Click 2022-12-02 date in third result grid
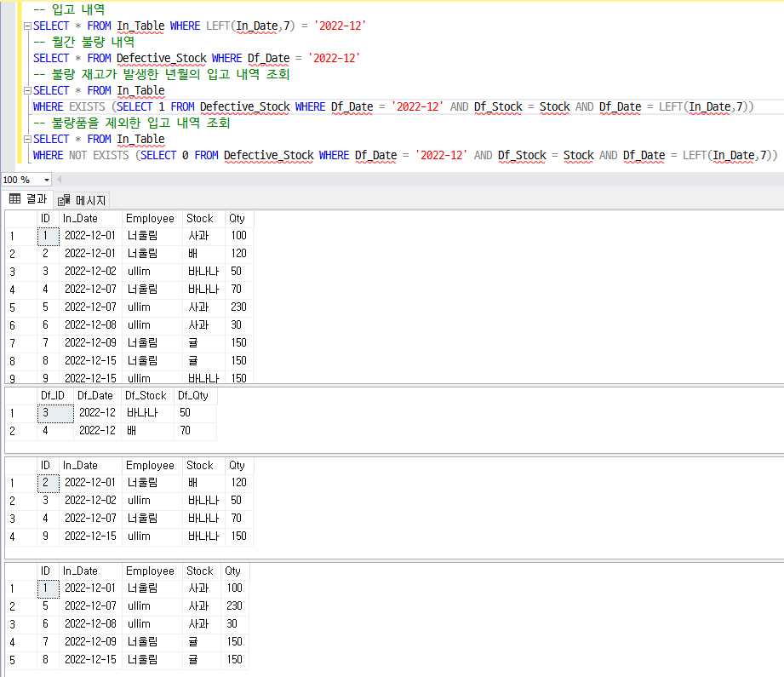The width and height of the screenshot is (784, 677). coord(90,501)
